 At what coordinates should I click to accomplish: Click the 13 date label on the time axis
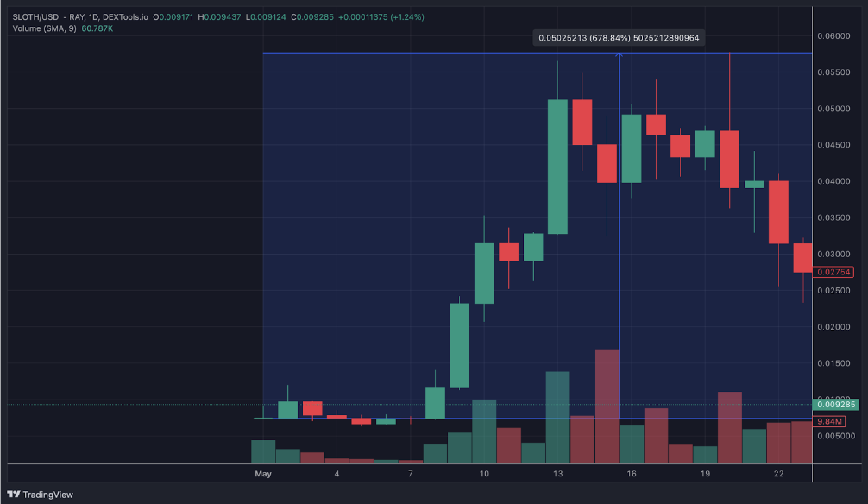coord(557,474)
